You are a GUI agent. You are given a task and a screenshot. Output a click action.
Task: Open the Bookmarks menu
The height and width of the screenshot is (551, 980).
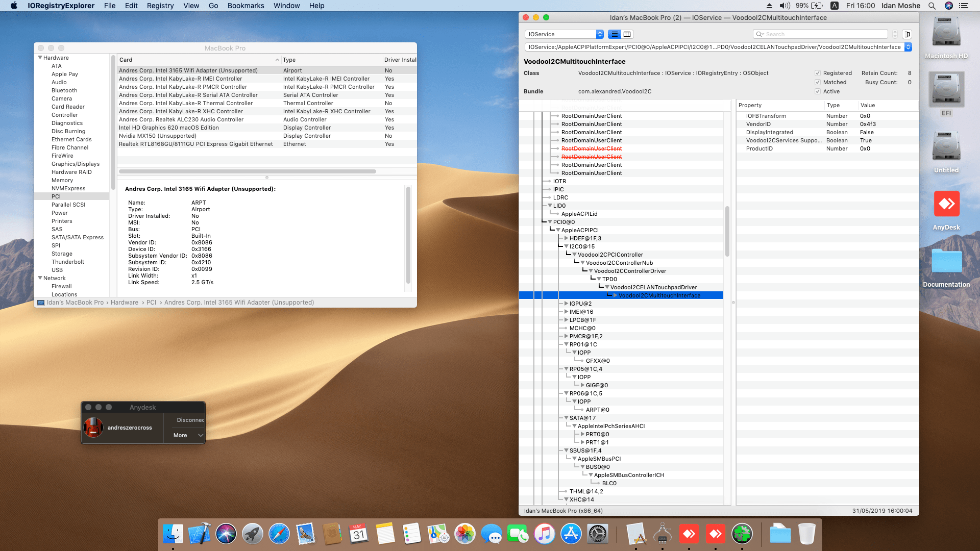pos(246,6)
